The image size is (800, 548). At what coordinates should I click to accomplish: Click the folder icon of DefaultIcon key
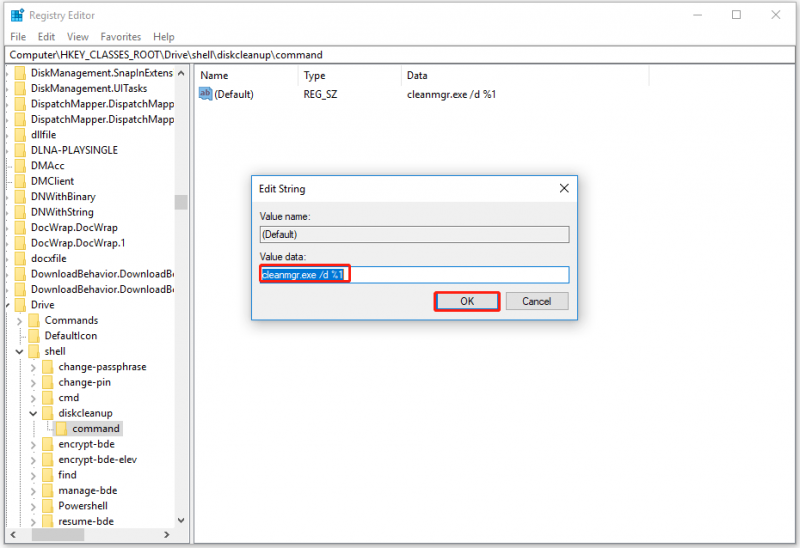point(34,336)
